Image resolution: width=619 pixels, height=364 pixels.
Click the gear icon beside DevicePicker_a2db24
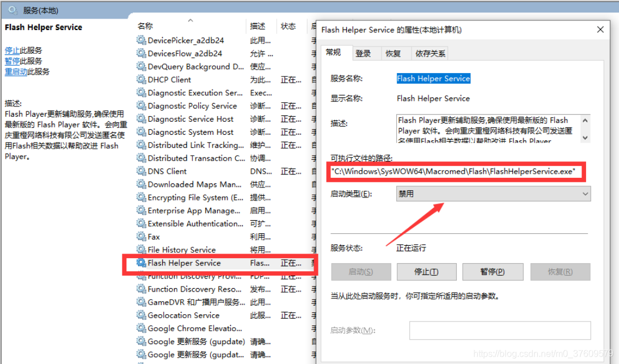(x=141, y=40)
